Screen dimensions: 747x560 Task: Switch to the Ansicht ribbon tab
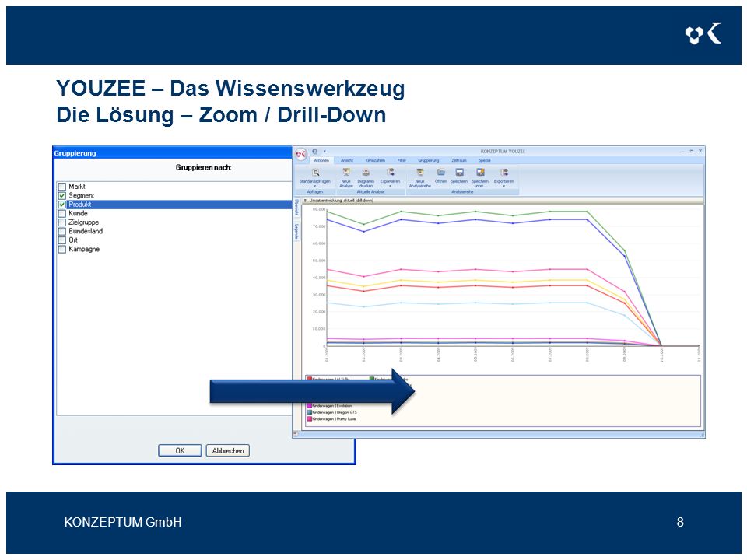pyautogui.click(x=347, y=160)
